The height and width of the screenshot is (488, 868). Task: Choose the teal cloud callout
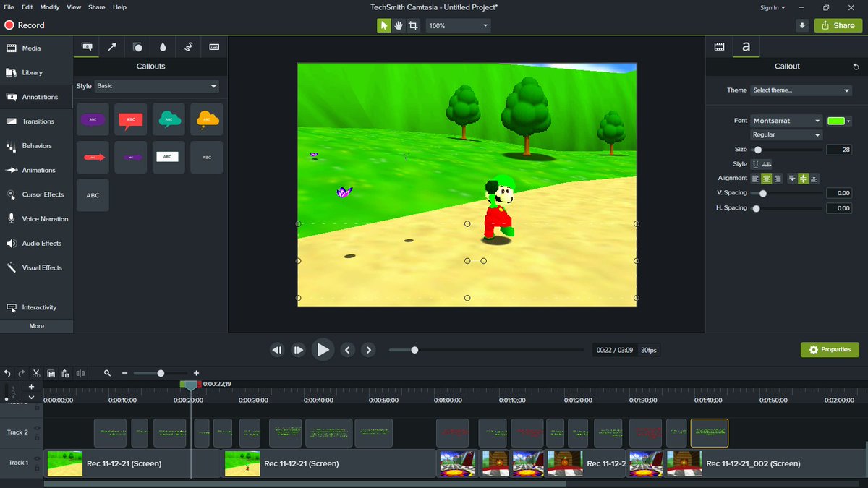point(169,119)
